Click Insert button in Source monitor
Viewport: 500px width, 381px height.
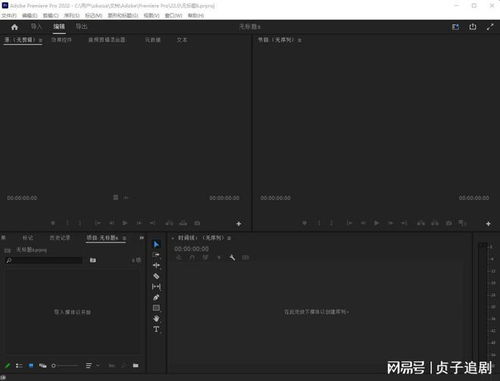(x=170, y=223)
